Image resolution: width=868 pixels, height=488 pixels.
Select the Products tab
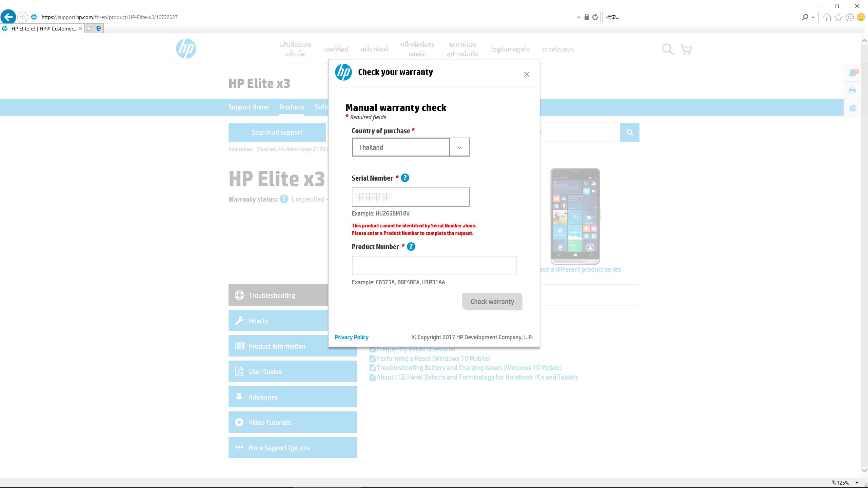tap(292, 107)
